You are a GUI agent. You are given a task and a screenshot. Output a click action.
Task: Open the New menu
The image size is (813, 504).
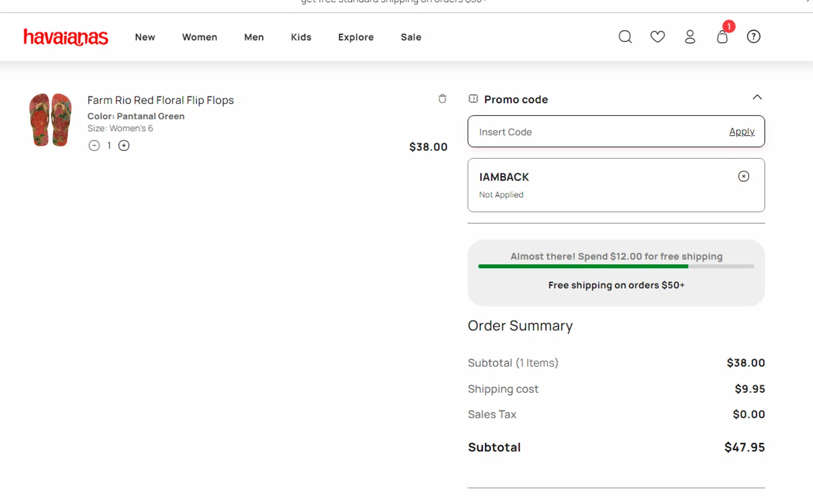[145, 37]
